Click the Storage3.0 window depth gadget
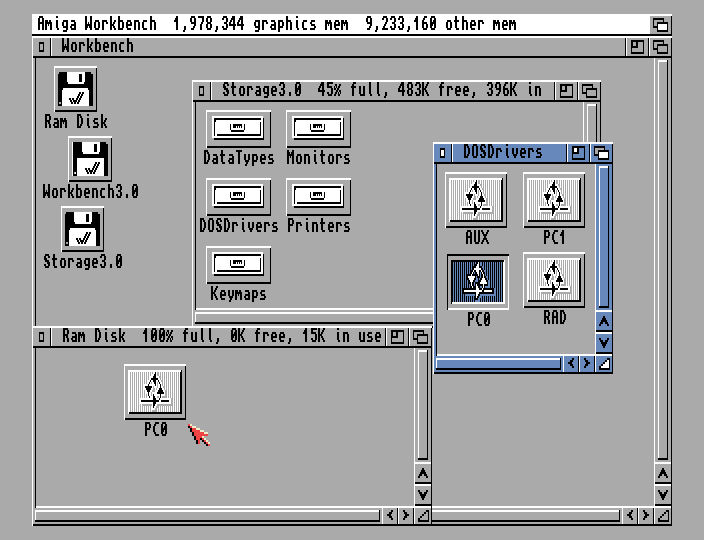The image size is (704, 540). [x=590, y=91]
